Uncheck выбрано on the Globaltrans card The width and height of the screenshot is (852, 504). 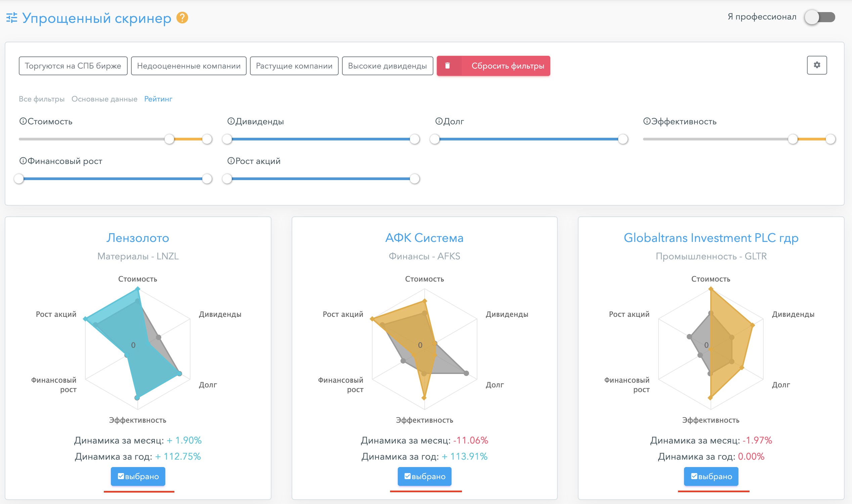pyautogui.click(x=711, y=476)
